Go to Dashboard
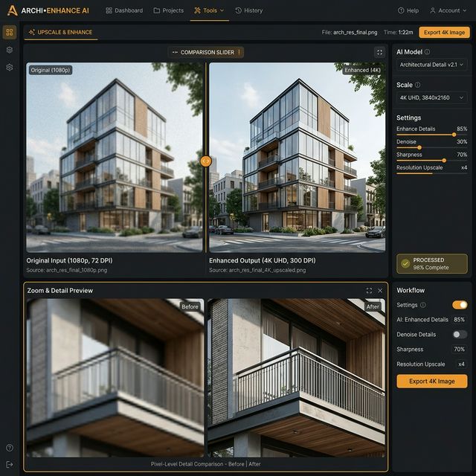Screen dimensions: 476x476 tap(124, 10)
